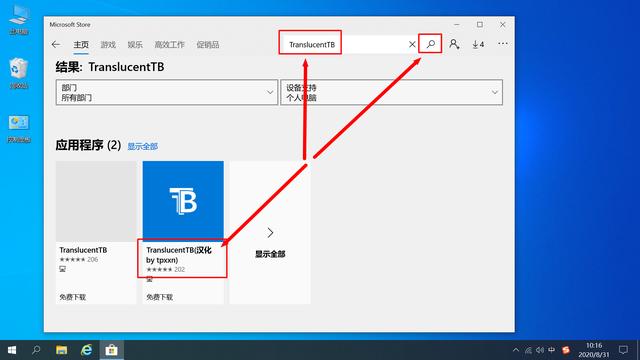Switch to the 游戏 tab
This screenshot has height=360, width=640.
pyautogui.click(x=108, y=44)
